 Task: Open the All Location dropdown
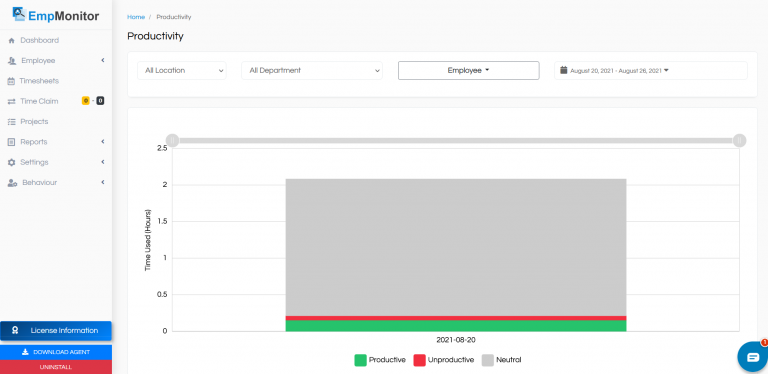pyautogui.click(x=182, y=70)
